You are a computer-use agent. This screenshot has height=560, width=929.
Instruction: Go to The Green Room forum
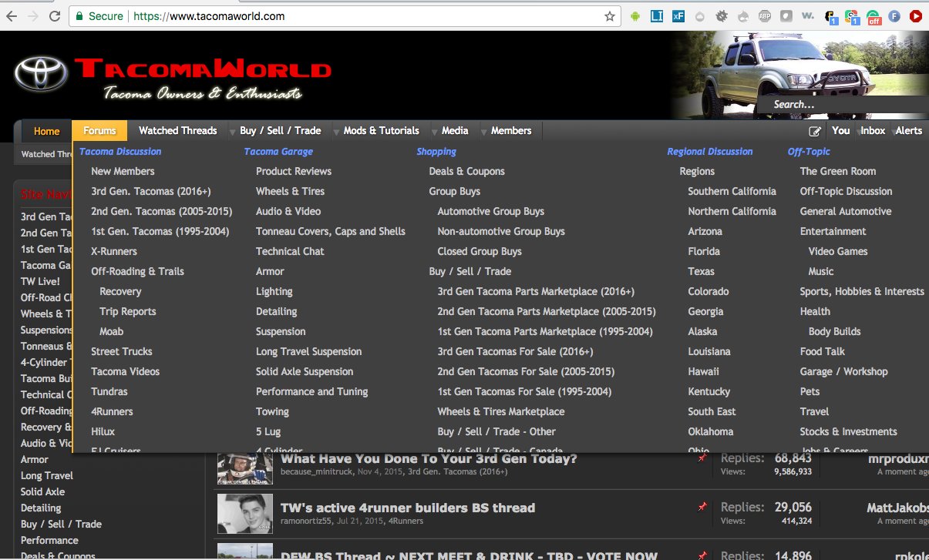coord(838,171)
